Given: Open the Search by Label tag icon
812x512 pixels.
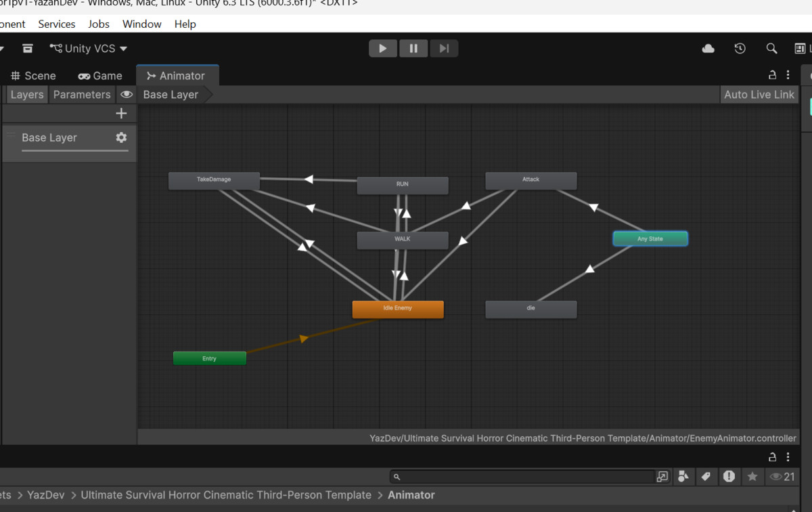Looking at the screenshot, I should pyautogui.click(x=706, y=477).
